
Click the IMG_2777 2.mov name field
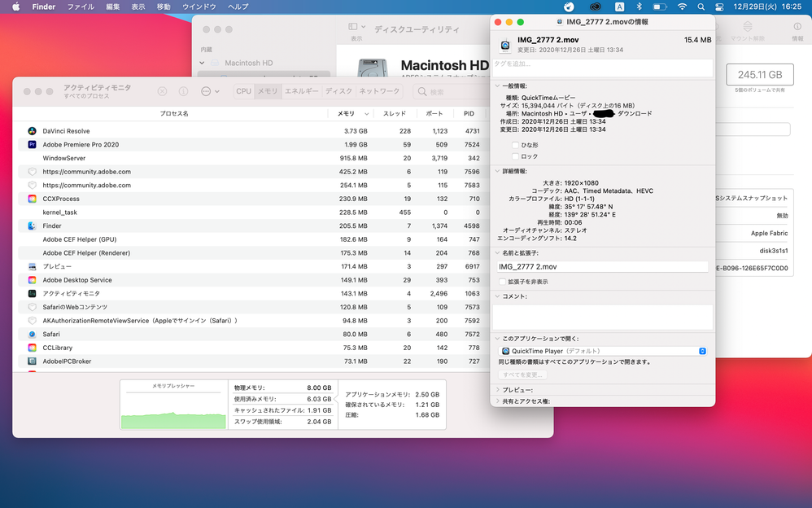(602, 266)
